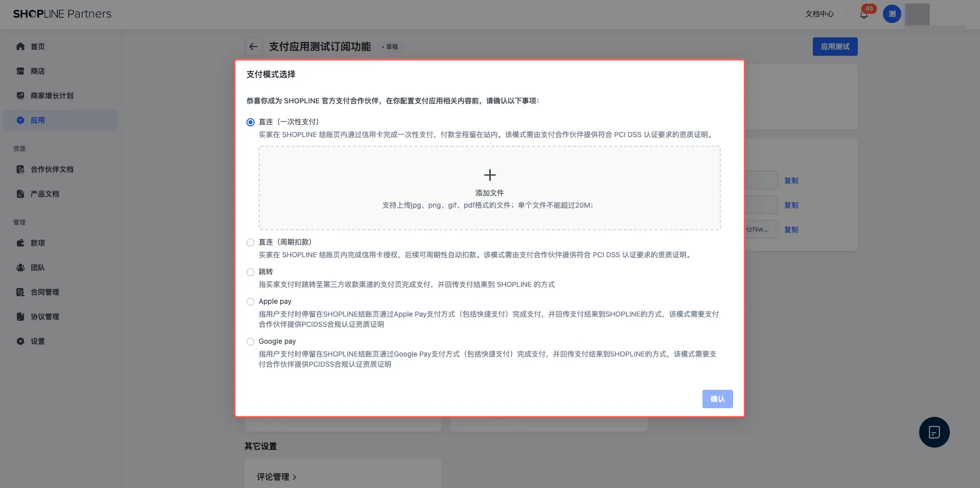Click the contract icon beside 合同管理
The width and height of the screenshot is (980, 488).
click(20, 292)
